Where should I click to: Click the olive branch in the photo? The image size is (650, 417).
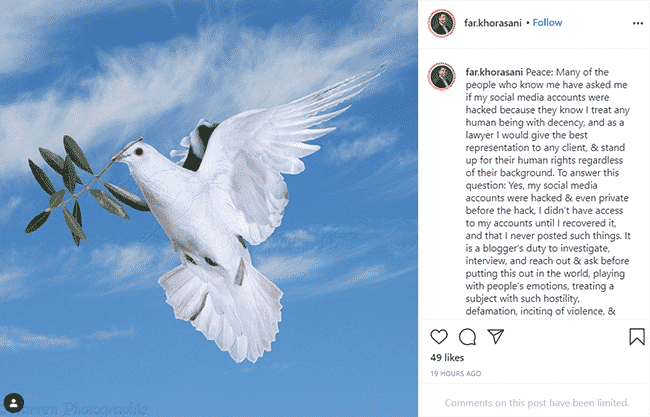[x=85, y=189]
